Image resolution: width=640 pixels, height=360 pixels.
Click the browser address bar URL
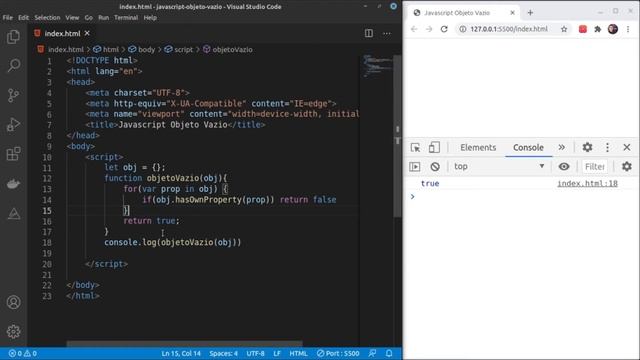(x=509, y=29)
